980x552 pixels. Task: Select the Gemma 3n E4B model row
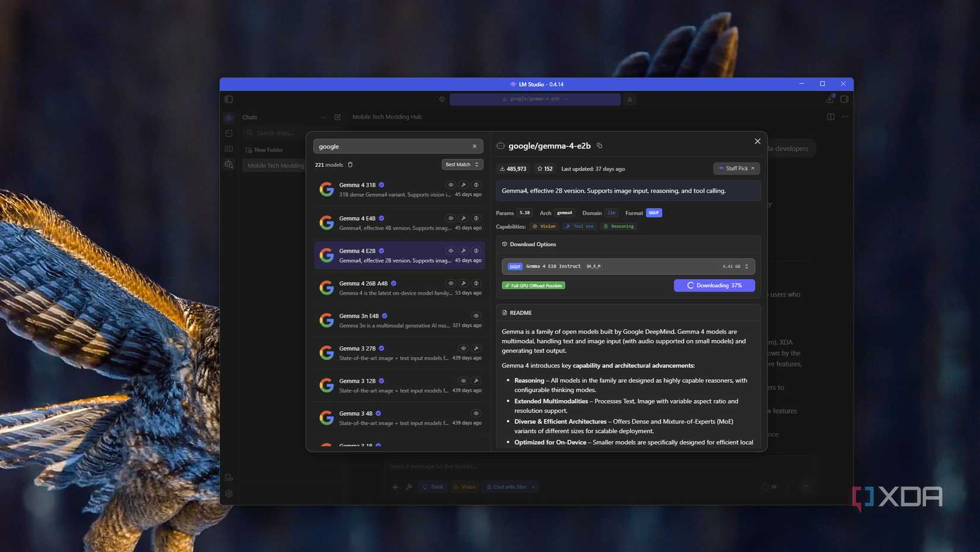pos(399,321)
